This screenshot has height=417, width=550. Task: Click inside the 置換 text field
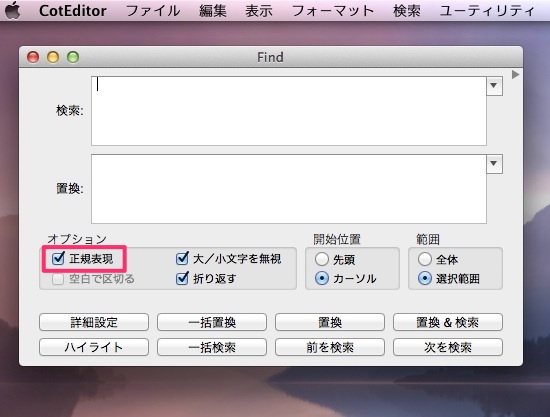(x=289, y=189)
